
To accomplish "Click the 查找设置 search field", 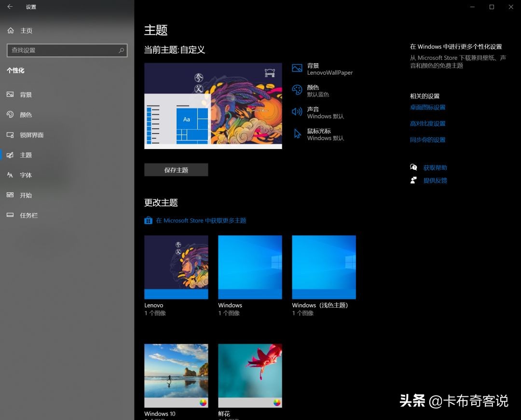I will pos(67,50).
